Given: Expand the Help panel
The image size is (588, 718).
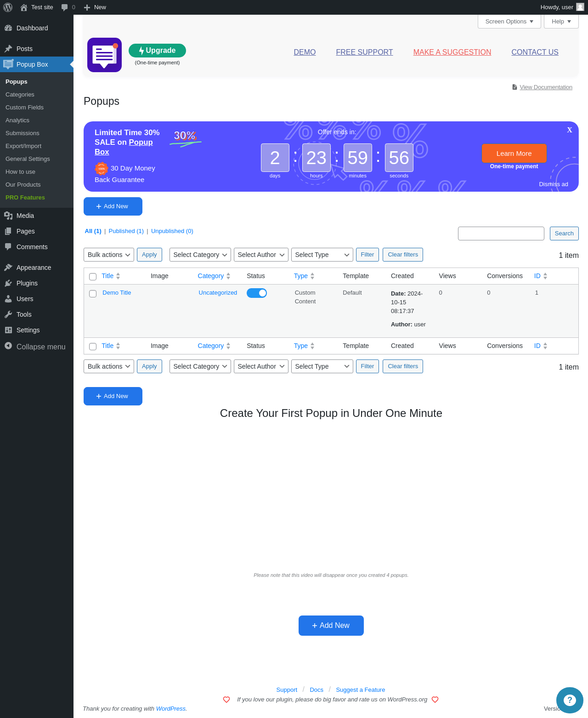Looking at the screenshot, I should [x=561, y=22].
